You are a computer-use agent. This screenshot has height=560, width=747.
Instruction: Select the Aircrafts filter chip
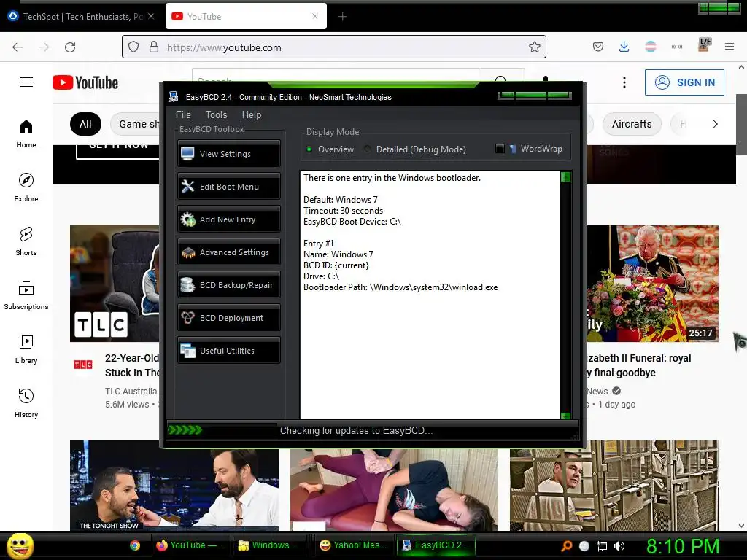632,124
